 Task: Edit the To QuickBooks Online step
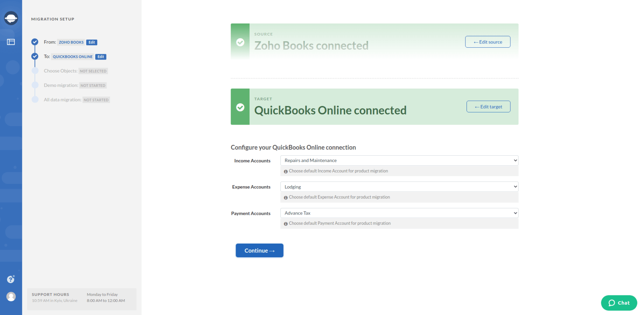(x=101, y=57)
